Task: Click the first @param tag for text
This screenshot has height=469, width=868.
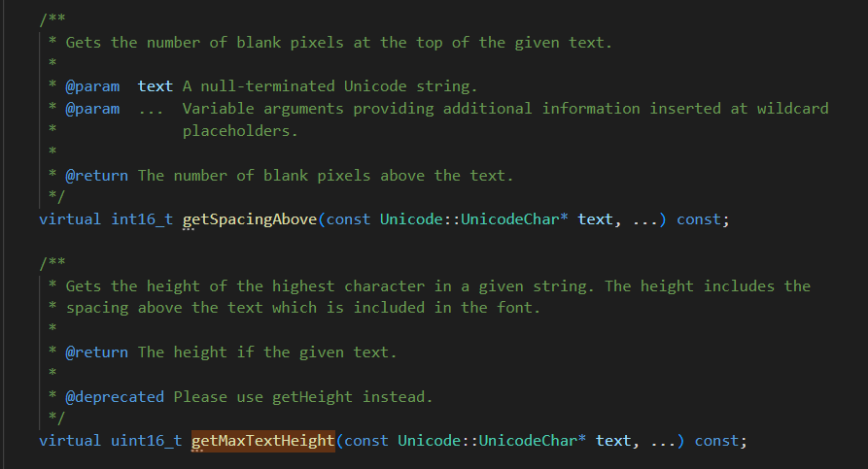Action: pyautogui.click(x=92, y=86)
